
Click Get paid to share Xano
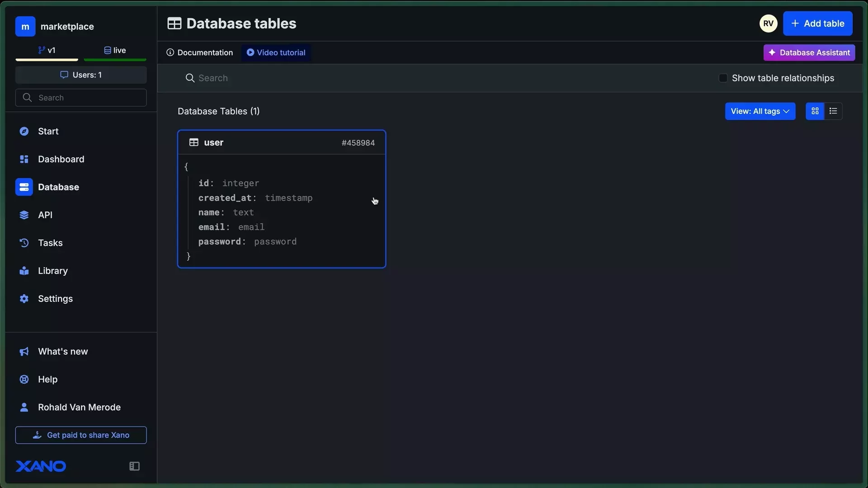click(x=81, y=435)
